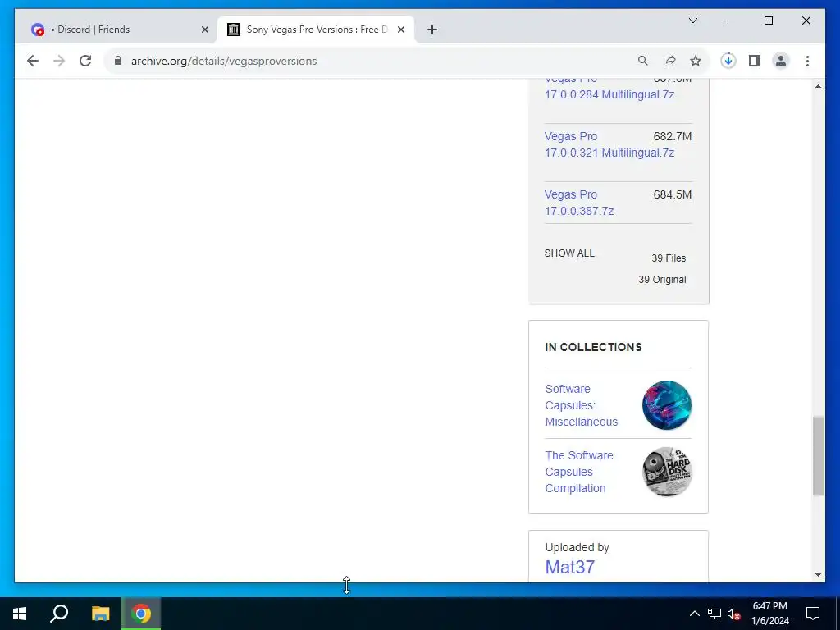Download Vegas Pro 17.0.0.387.7z
This screenshot has height=630, width=840.
579,203
